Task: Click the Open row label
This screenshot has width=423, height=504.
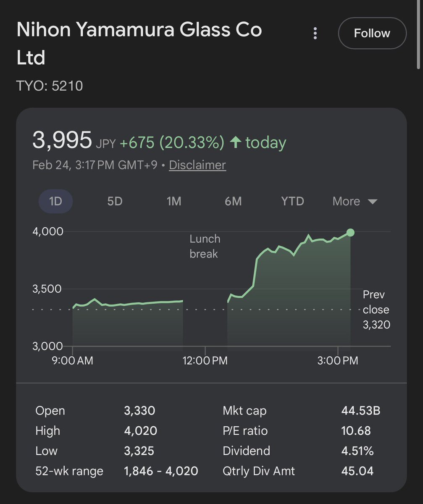Action: pos(50,410)
